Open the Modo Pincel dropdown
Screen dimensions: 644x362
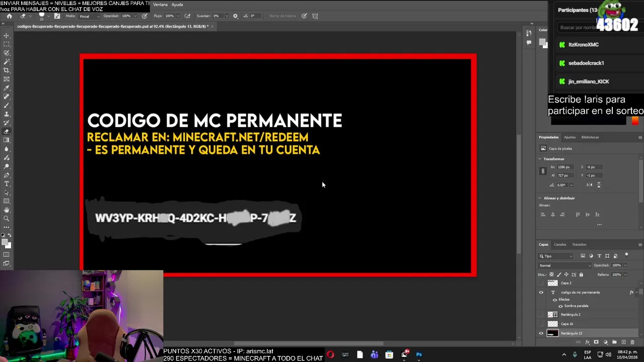click(90, 16)
